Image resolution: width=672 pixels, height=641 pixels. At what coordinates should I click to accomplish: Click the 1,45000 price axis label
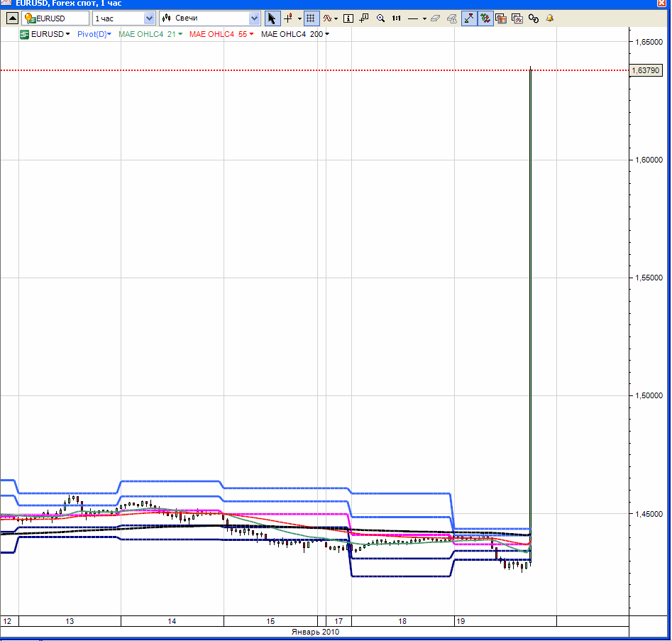pos(649,514)
